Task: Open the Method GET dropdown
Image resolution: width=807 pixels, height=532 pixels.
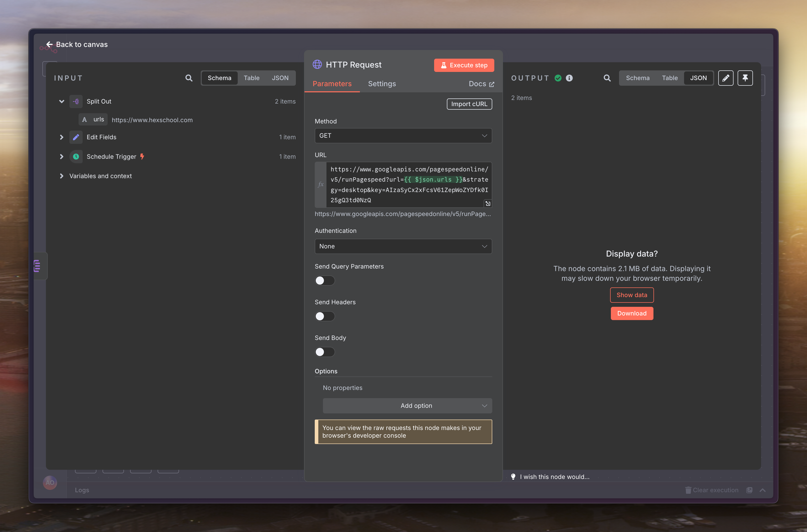Action: [x=403, y=136]
